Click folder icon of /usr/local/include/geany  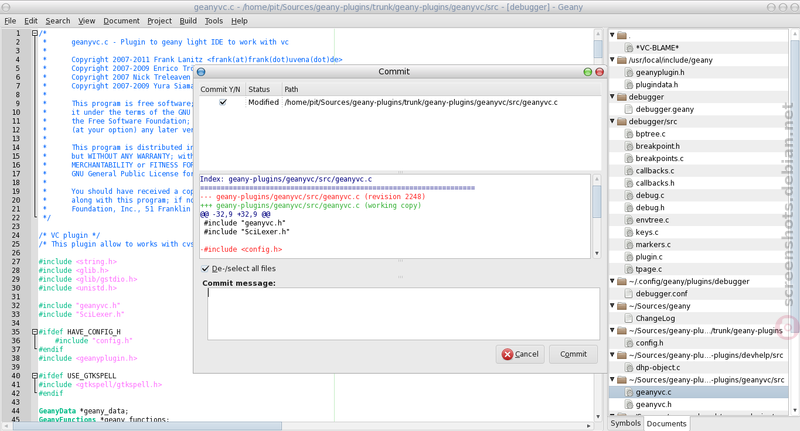tap(621, 60)
